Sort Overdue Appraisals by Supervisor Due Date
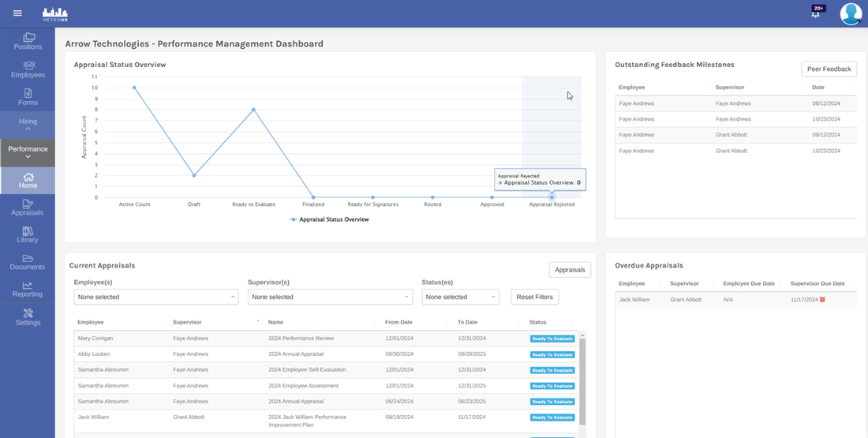 821,283
